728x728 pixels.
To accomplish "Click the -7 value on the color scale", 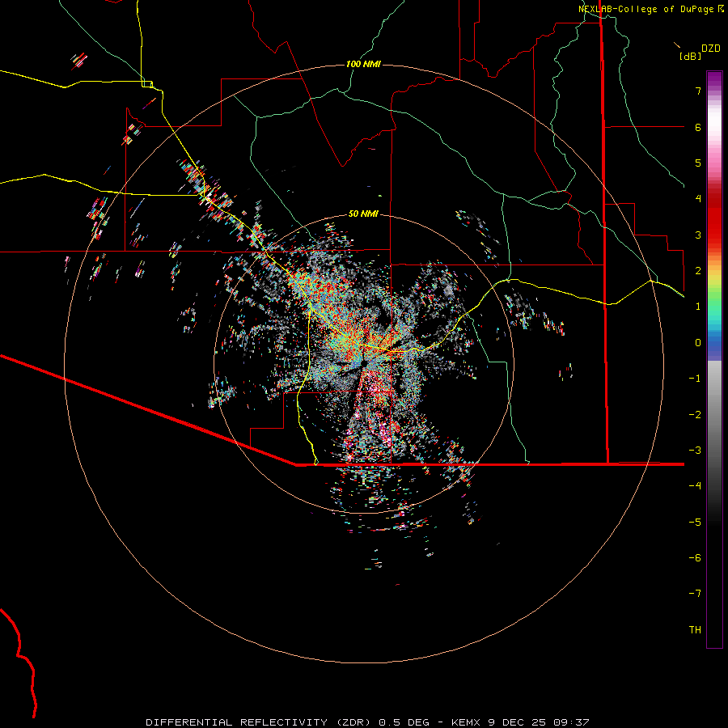I will click(x=695, y=594).
